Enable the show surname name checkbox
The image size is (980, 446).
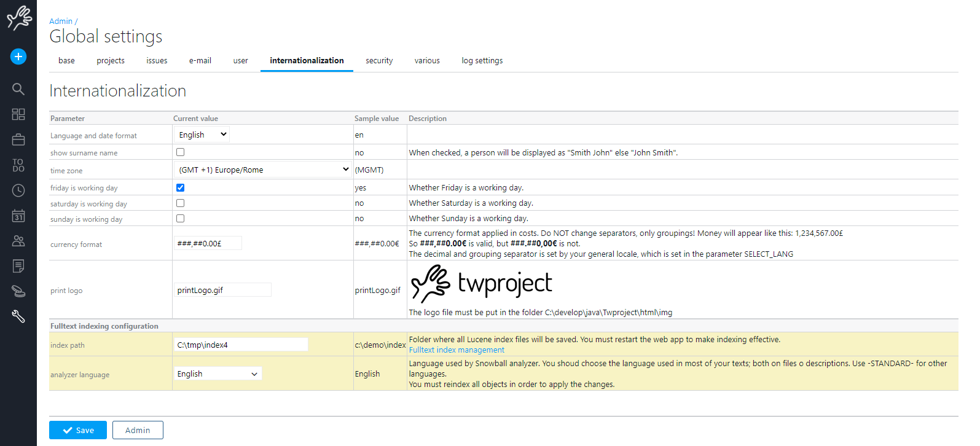(x=180, y=152)
